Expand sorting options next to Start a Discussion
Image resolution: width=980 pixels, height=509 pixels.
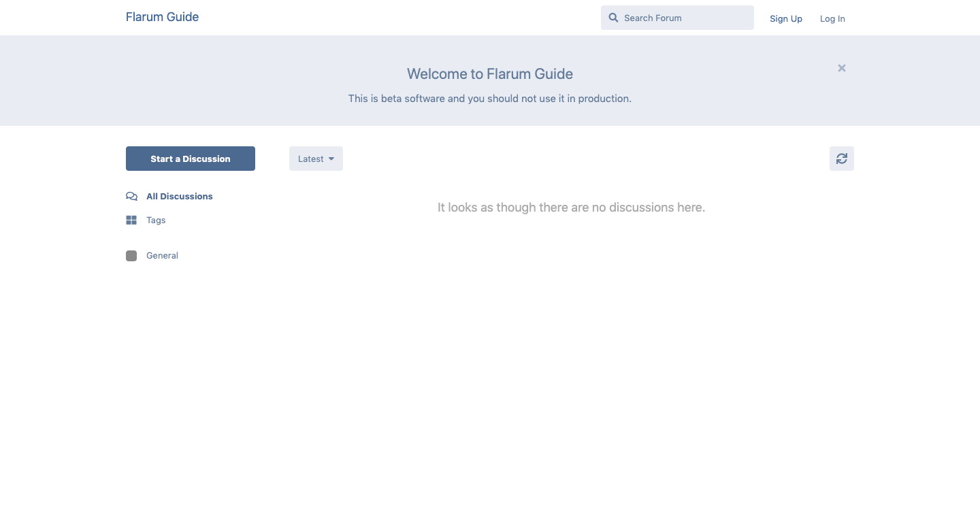(315, 158)
